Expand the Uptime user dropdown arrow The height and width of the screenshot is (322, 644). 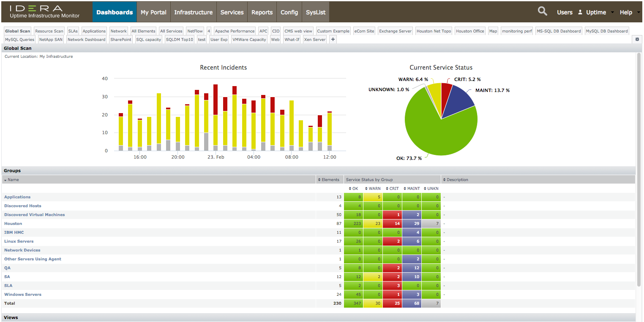coord(612,12)
